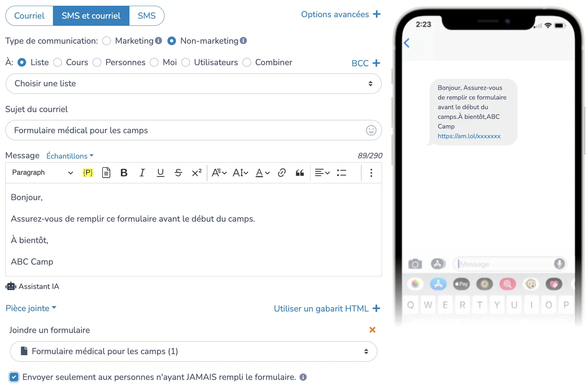The height and width of the screenshot is (391, 588).
Task: Choose Cours as recipient type
Action: click(x=58, y=62)
